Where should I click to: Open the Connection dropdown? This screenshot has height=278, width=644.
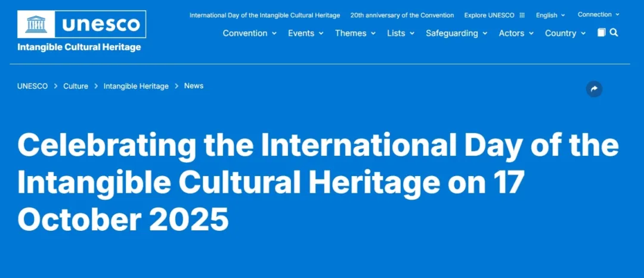pos(598,15)
